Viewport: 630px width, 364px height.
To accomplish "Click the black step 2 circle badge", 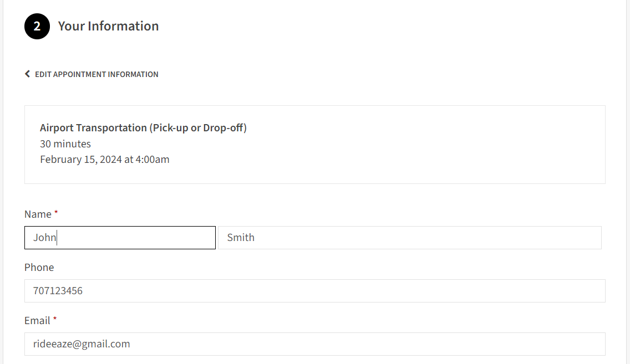I will (37, 27).
